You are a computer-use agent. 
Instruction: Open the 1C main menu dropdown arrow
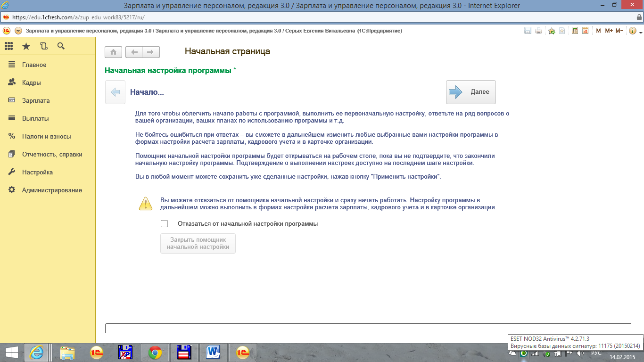coord(18,31)
